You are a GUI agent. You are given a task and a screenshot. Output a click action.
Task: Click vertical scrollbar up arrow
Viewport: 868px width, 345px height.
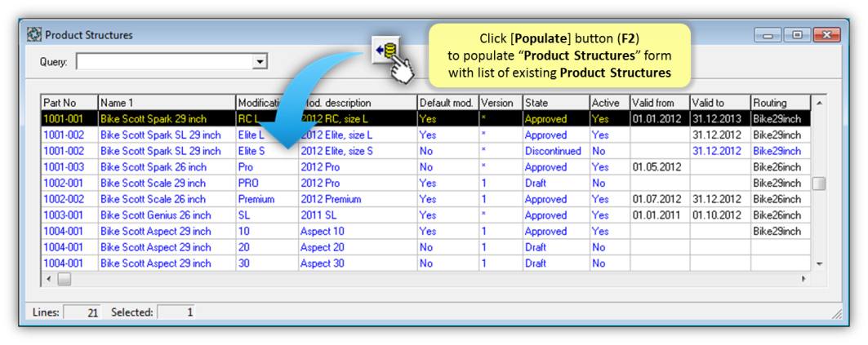pos(819,103)
